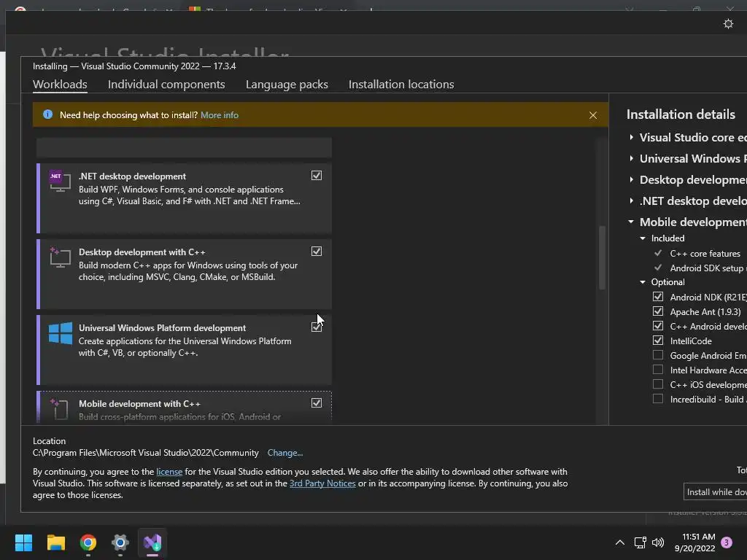Open the Settings app from the taskbar
747x560 pixels.
pyautogui.click(x=120, y=542)
